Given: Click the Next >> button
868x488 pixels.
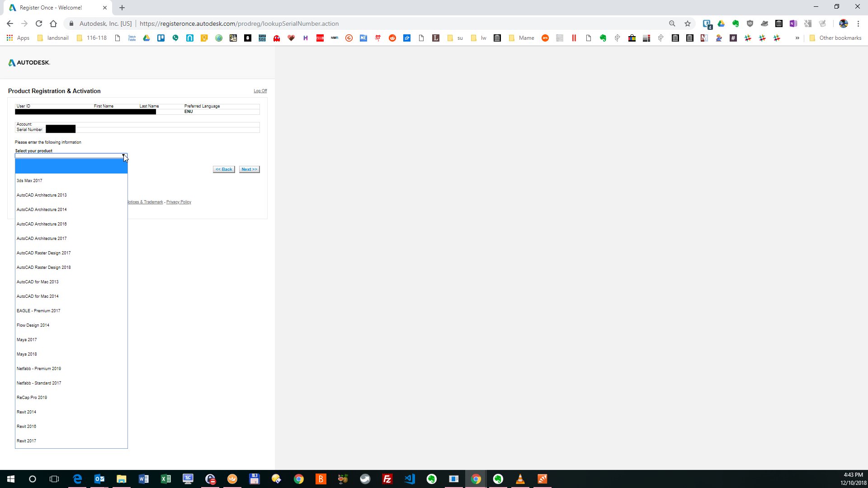Looking at the screenshot, I should coord(249,169).
